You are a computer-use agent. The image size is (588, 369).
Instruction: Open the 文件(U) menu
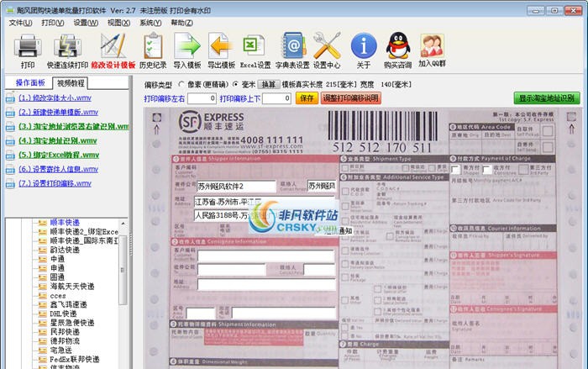point(20,23)
